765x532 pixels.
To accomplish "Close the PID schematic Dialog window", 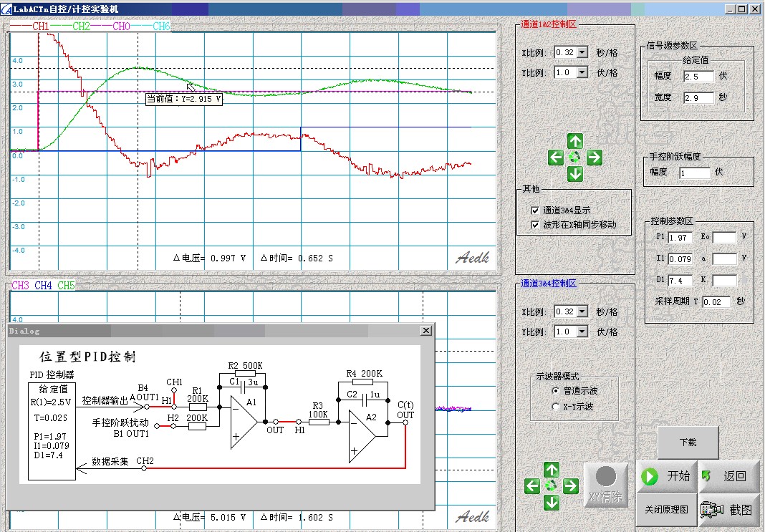I will [x=426, y=331].
